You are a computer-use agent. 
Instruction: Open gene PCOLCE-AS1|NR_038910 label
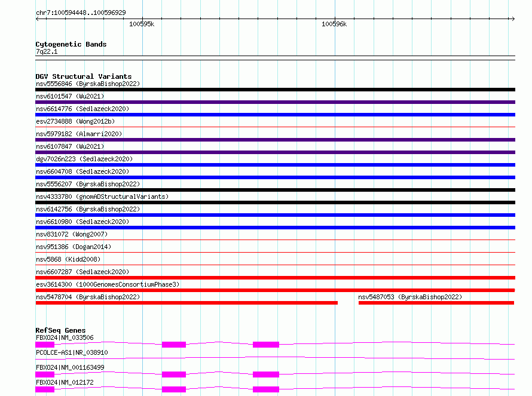[x=72, y=352]
